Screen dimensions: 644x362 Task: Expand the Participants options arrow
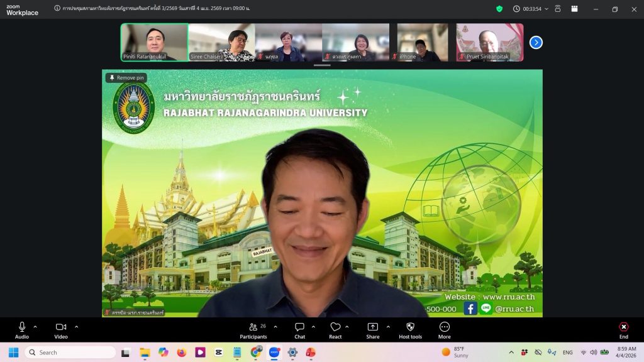[275, 327]
